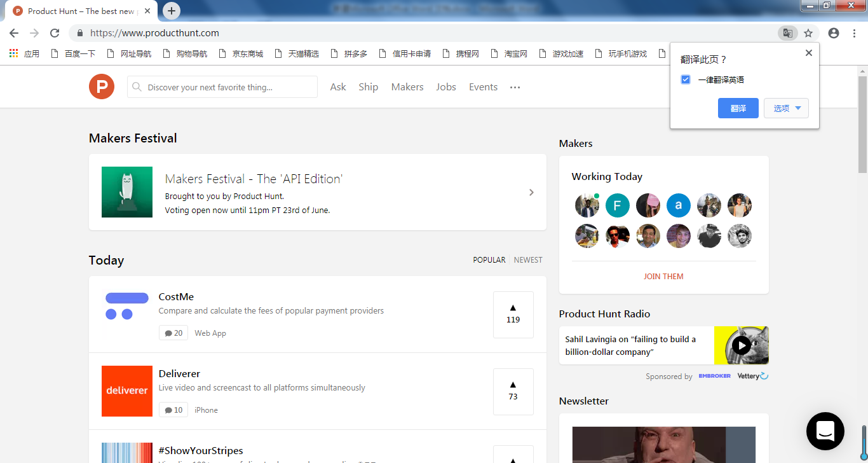Open Deliverer comments count
Screen dimensions: 868x463
(x=173, y=410)
